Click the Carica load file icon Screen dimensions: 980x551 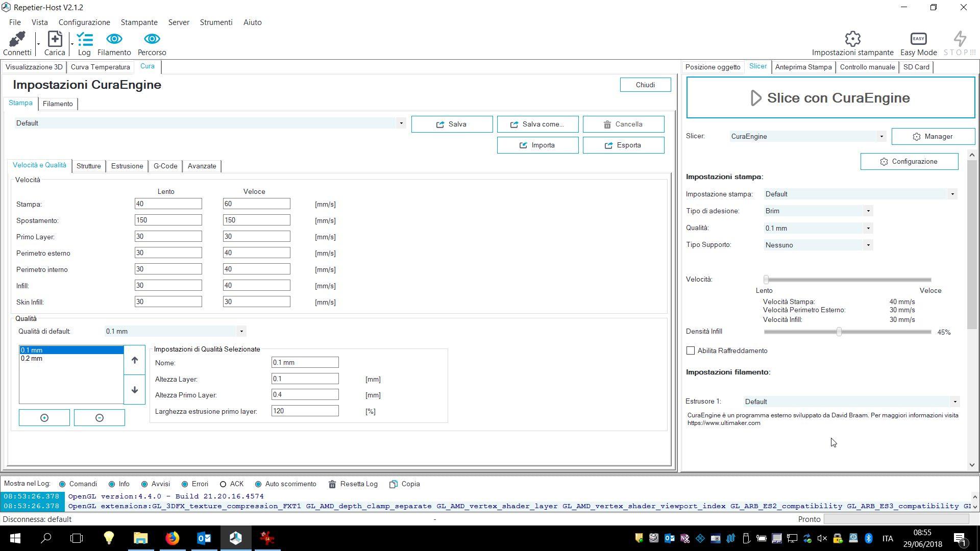(55, 39)
